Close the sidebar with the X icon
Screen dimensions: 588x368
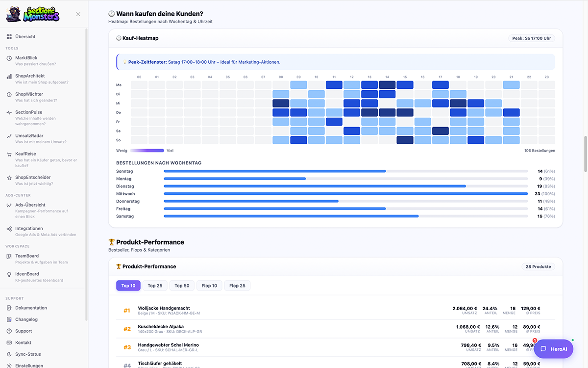78,14
